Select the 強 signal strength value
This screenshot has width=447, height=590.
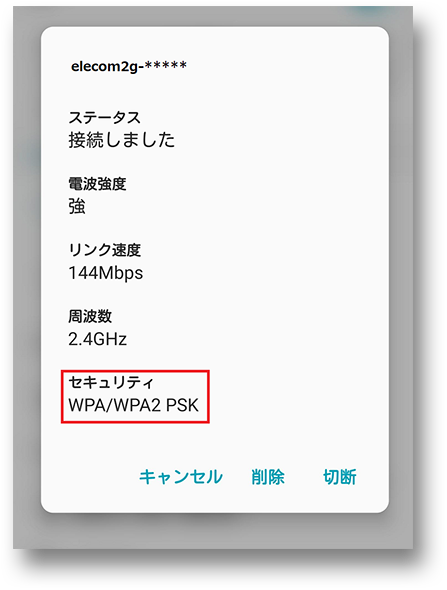(x=77, y=206)
